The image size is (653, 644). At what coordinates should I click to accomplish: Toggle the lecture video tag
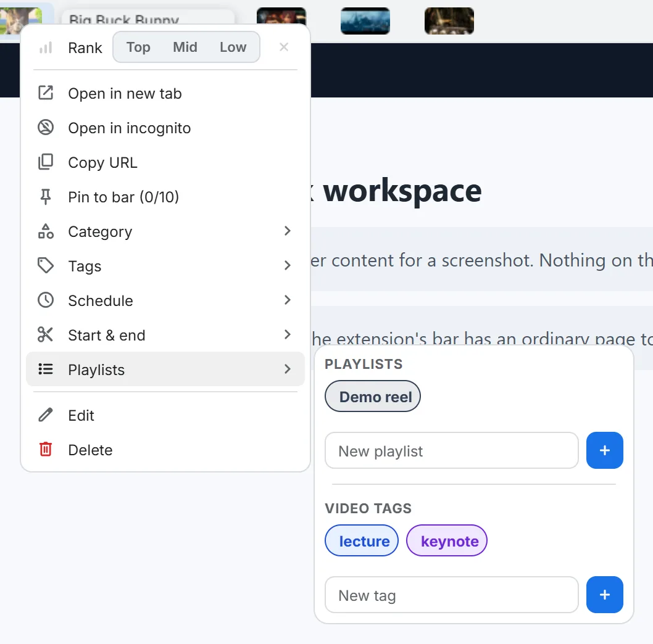point(362,541)
